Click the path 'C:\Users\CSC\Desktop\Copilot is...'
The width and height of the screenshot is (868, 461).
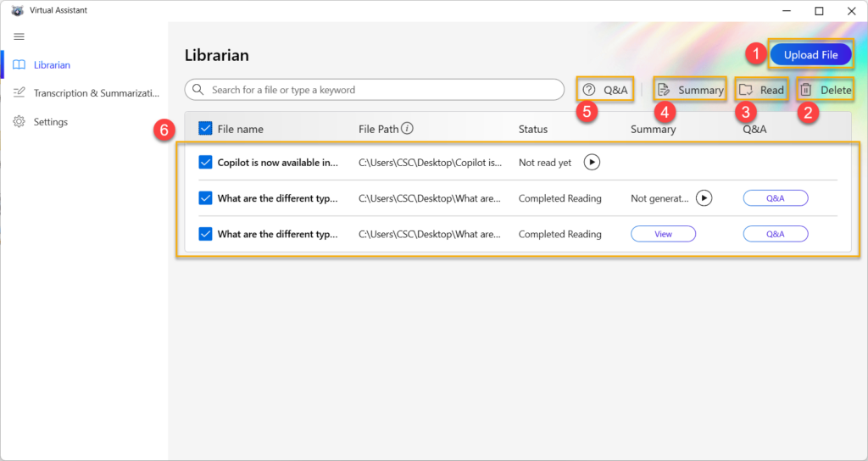coord(430,162)
